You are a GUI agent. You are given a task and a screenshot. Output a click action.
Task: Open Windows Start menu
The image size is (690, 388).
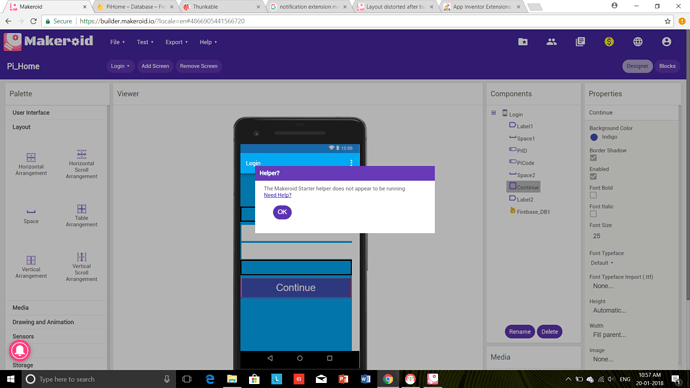tap(10, 379)
